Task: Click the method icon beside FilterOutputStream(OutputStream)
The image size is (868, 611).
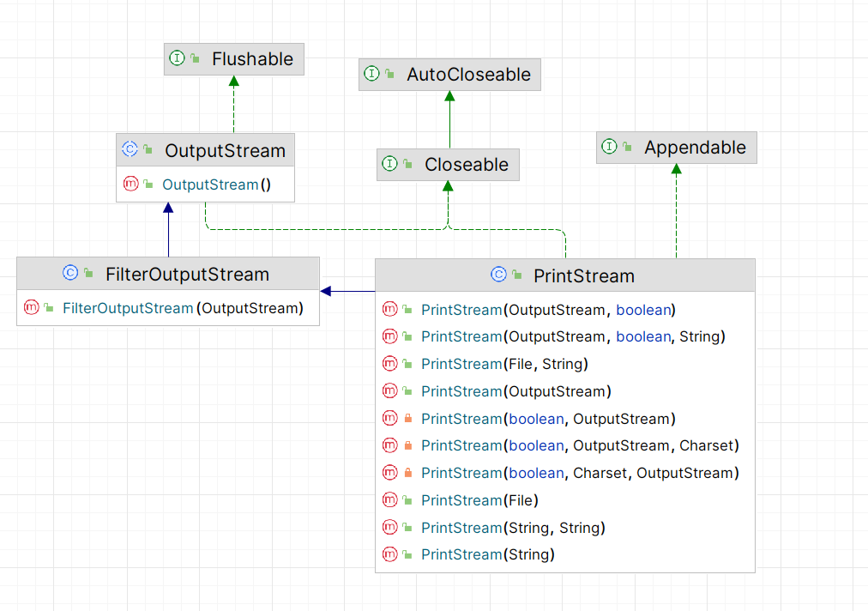Action: coord(32,307)
